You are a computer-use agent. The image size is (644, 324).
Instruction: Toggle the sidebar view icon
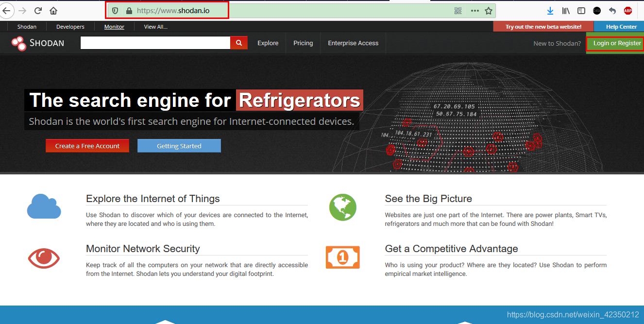point(581,11)
